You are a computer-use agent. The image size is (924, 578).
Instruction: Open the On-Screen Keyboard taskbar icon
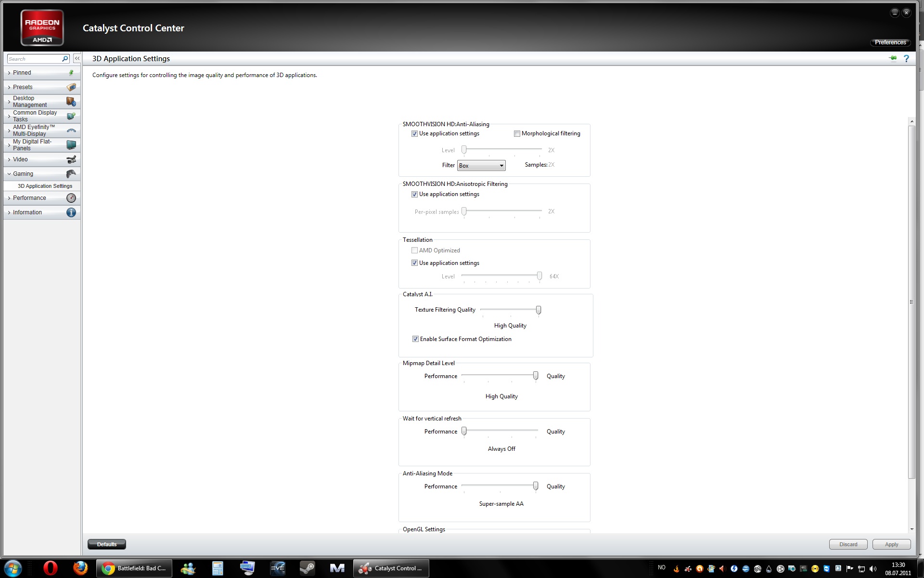pyautogui.click(x=247, y=568)
